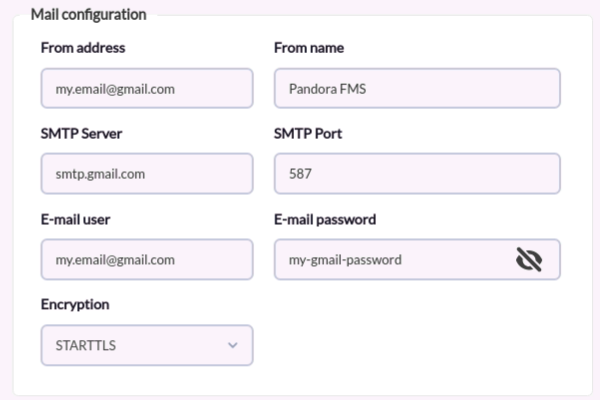The width and height of the screenshot is (600, 400).
Task: Click the Mail configuration section title
Action: tap(88, 15)
